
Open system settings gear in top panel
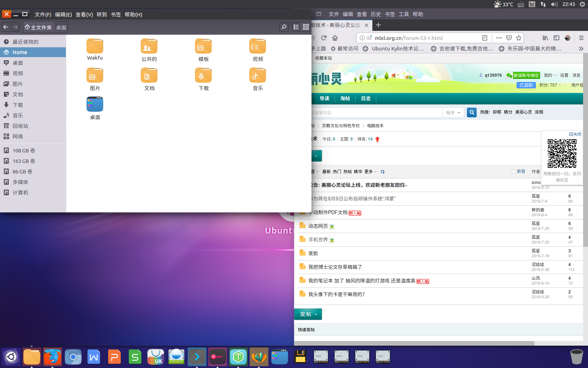[x=582, y=4]
